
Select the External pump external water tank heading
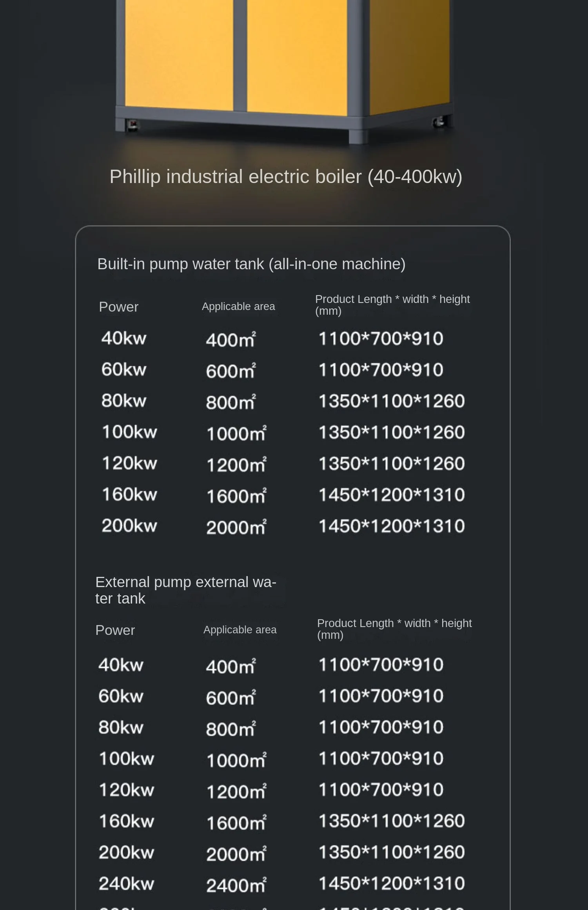click(186, 590)
